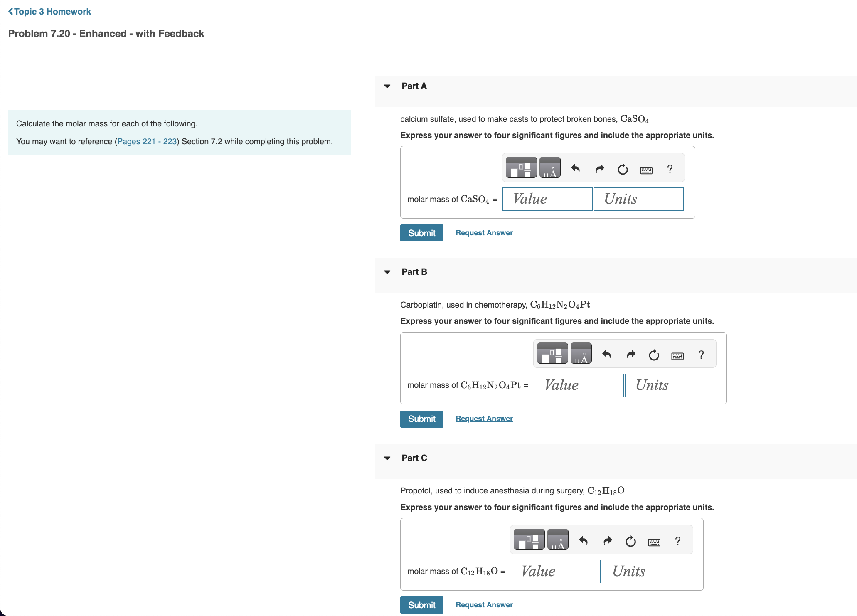Viewport: 857px width, 616px height.
Task: Open the symbols µÅ menu in Part A
Action: tap(550, 168)
